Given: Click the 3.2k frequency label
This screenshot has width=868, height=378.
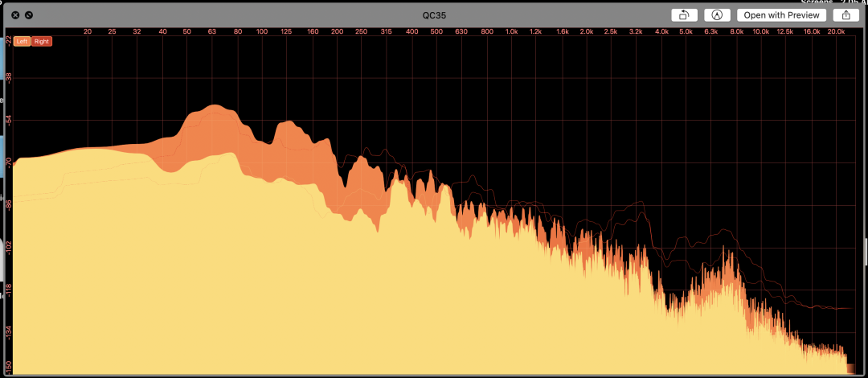Looking at the screenshot, I should click(636, 32).
